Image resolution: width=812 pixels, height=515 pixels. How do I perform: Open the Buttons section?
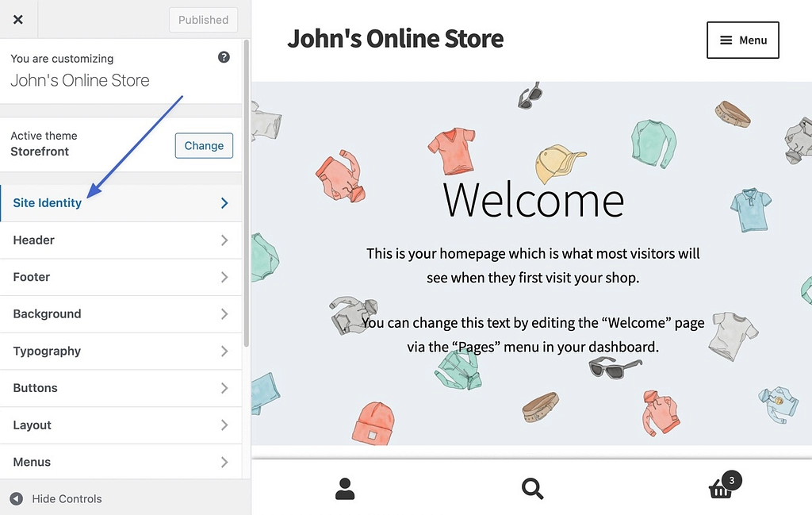[x=121, y=388]
